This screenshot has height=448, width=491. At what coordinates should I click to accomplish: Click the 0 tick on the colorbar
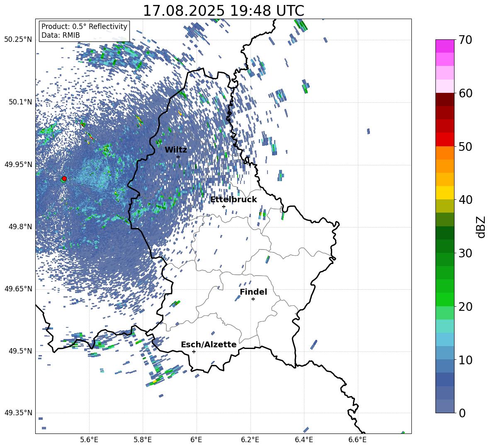coord(462,413)
